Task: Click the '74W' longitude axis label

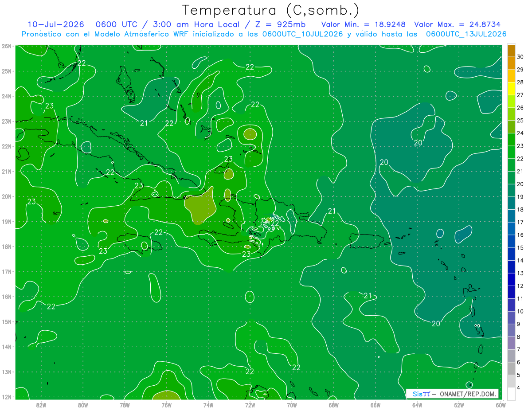Action: click(x=208, y=404)
